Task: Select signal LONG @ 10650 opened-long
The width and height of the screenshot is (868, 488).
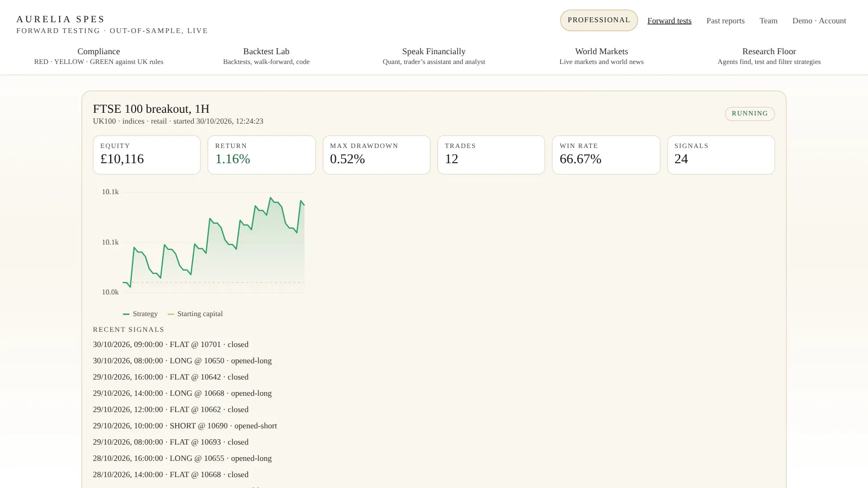Action: (x=182, y=361)
